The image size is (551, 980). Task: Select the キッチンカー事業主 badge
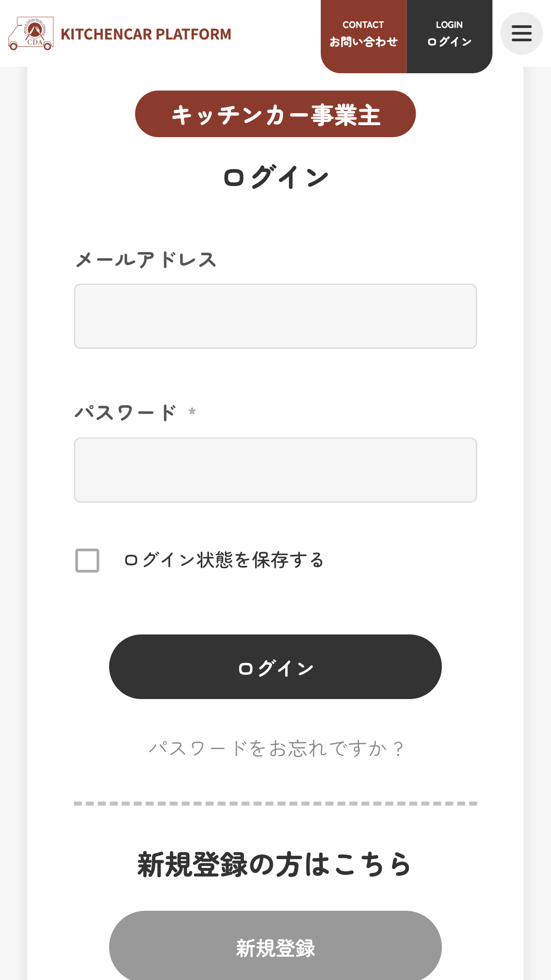pyautogui.click(x=275, y=114)
